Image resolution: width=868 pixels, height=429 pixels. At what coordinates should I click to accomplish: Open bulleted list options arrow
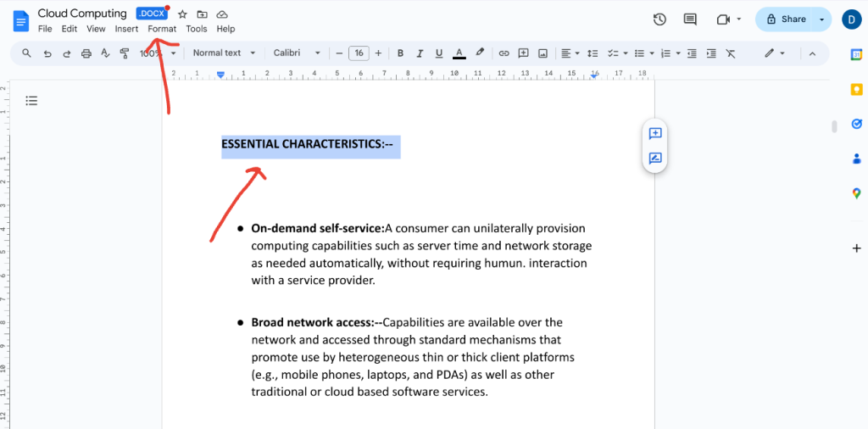652,53
